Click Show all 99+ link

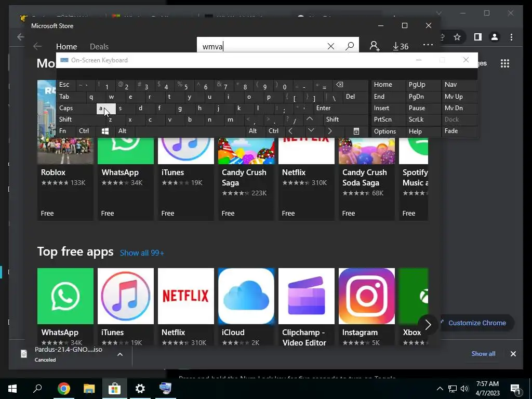[142, 253]
